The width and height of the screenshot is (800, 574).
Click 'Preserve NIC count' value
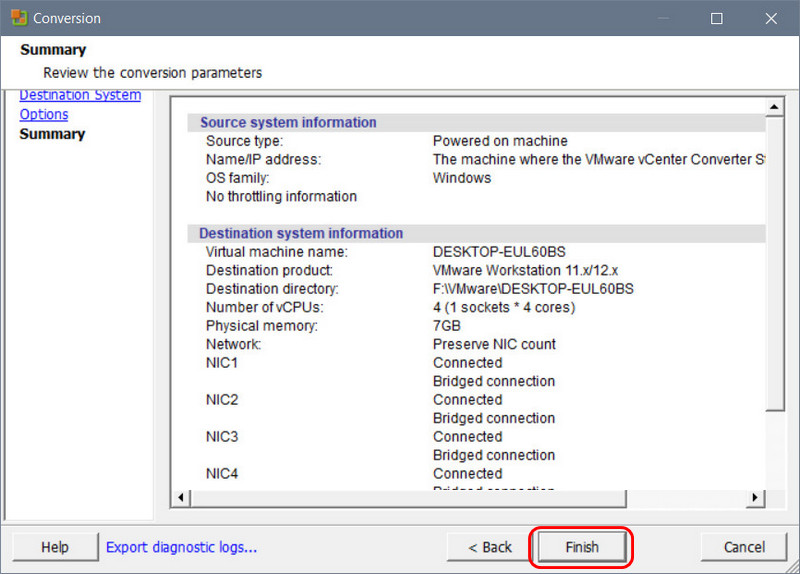coord(494,344)
